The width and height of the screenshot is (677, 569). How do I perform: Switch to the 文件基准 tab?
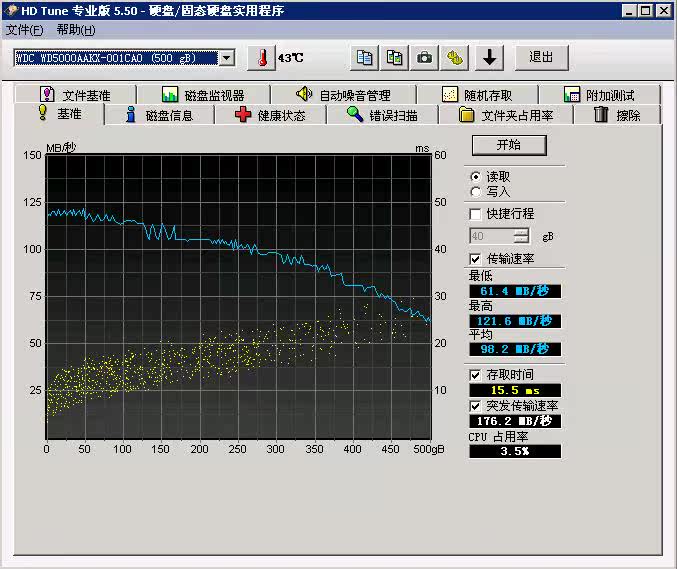point(75,95)
